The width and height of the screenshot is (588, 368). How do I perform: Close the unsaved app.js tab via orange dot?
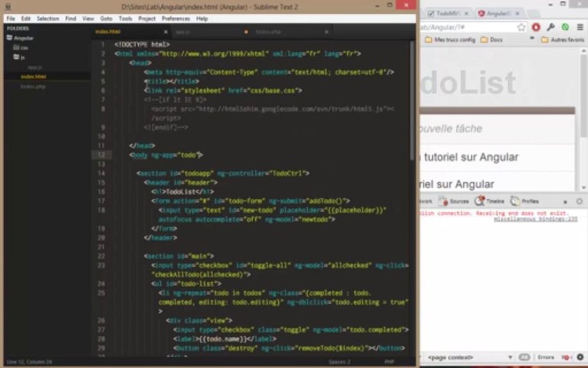[246, 32]
